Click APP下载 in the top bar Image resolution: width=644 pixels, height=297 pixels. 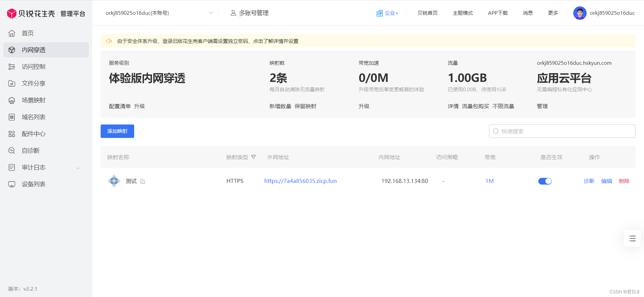pyautogui.click(x=498, y=13)
